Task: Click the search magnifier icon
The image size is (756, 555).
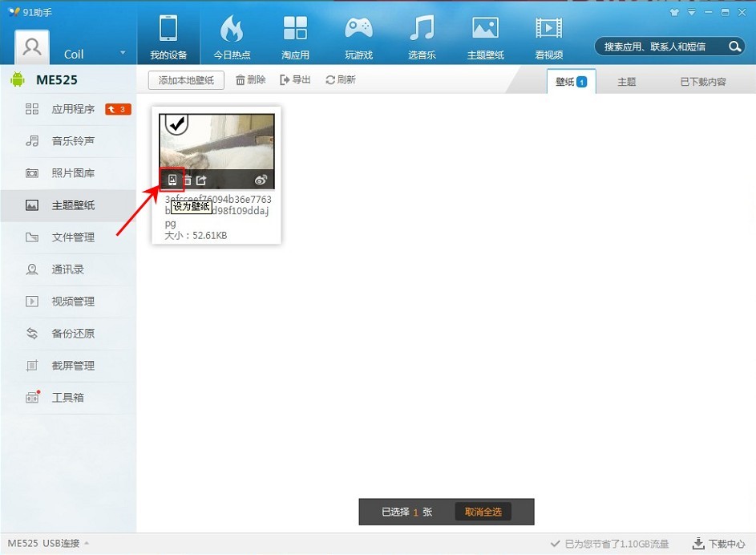Action: 734,47
